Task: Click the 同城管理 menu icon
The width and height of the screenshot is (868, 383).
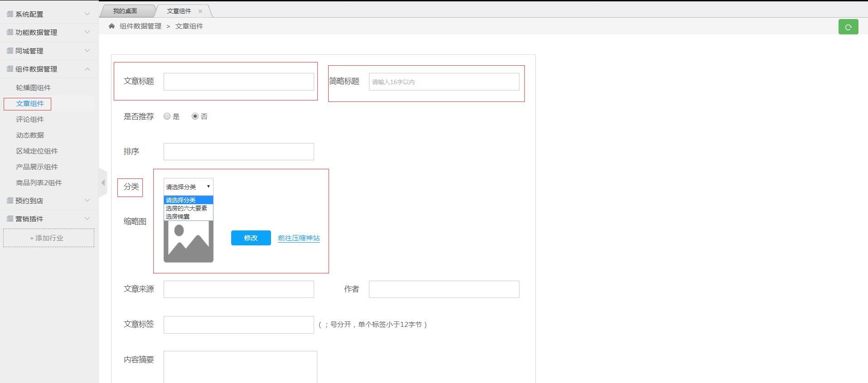Action: tap(10, 51)
